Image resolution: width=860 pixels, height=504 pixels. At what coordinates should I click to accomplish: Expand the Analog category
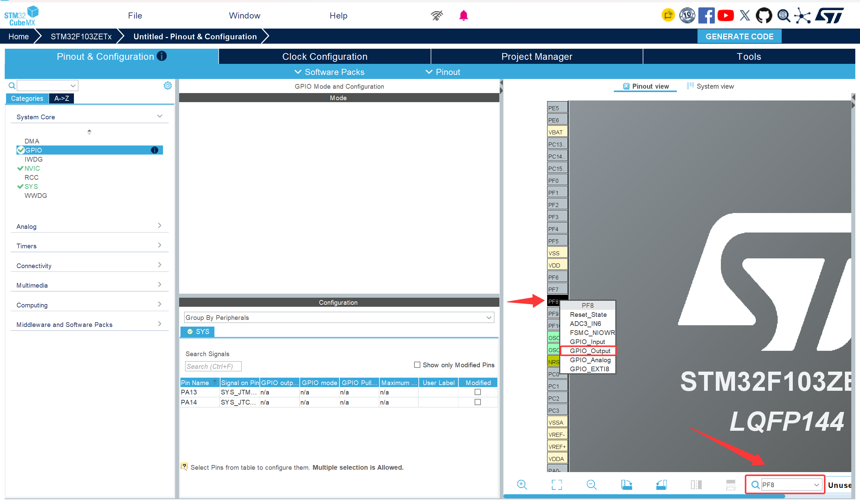tap(160, 226)
